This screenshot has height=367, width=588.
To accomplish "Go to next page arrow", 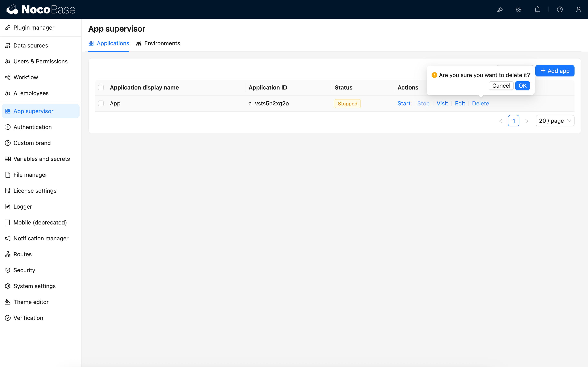I will click(527, 121).
